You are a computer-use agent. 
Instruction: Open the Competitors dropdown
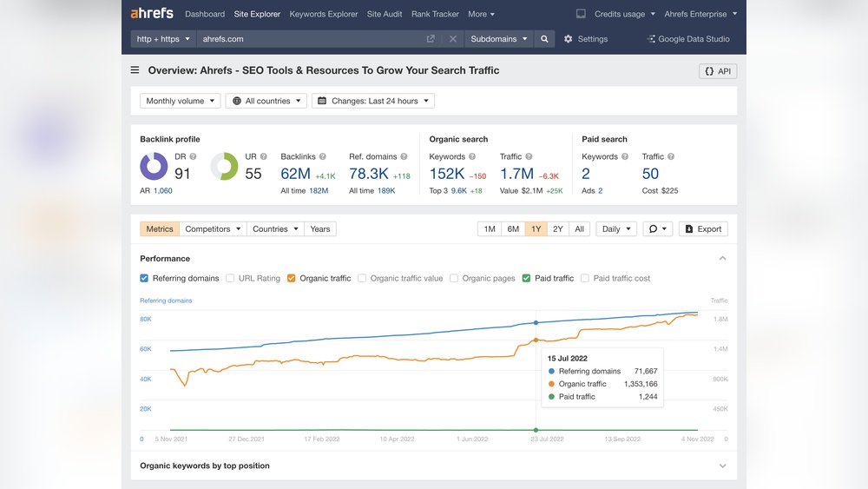click(x=214, y=228)
